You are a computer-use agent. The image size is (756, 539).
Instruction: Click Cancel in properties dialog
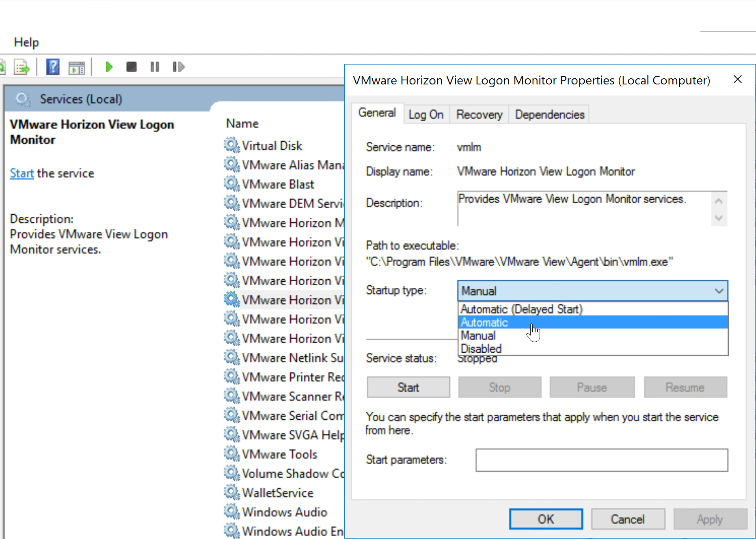(628, 519)
